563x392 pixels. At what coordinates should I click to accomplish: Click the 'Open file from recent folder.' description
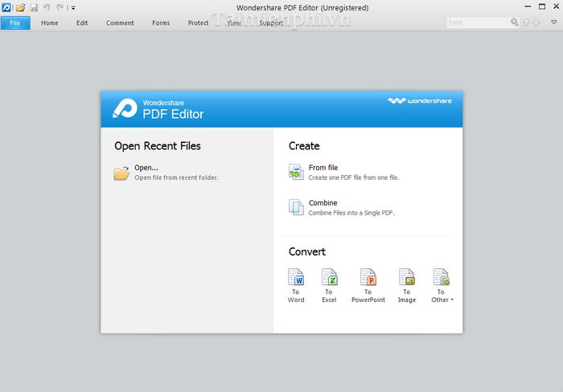point(176,178)
